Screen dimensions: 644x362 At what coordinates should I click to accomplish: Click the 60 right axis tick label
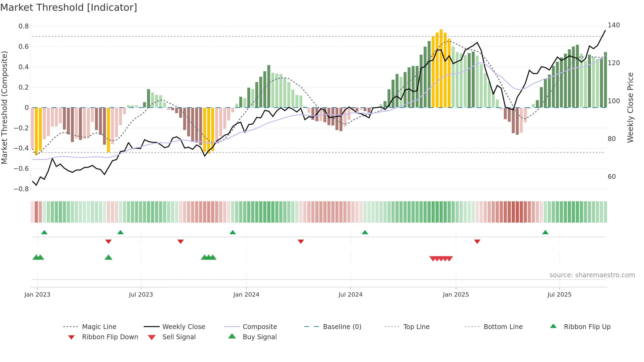click(x=612, y=177)
